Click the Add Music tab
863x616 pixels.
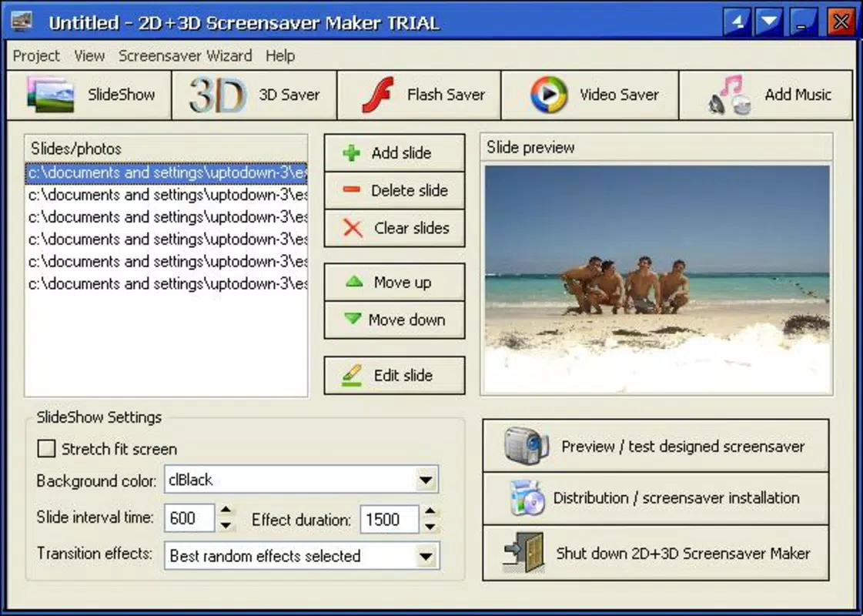765,95
